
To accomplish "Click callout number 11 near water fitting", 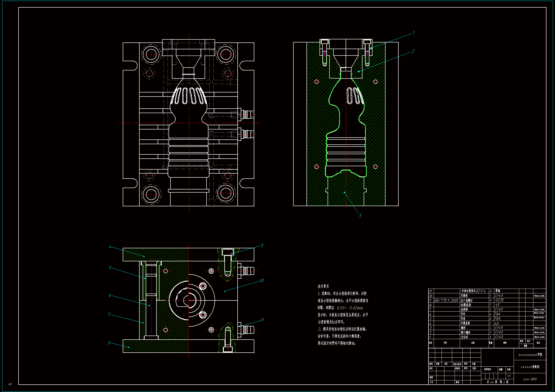I will (x=262, y=320).
